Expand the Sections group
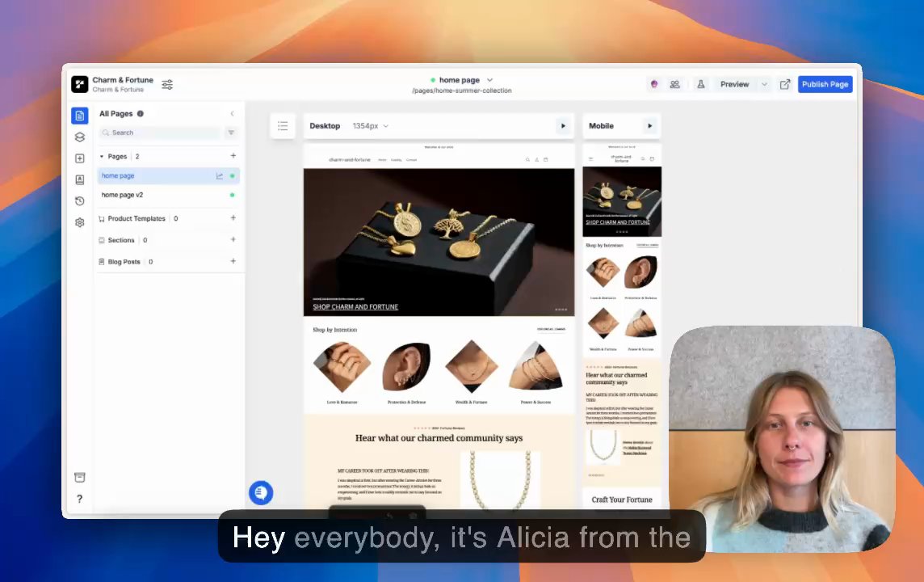The width and height of the screenshot is (924, 582). (x=121, y=240)
